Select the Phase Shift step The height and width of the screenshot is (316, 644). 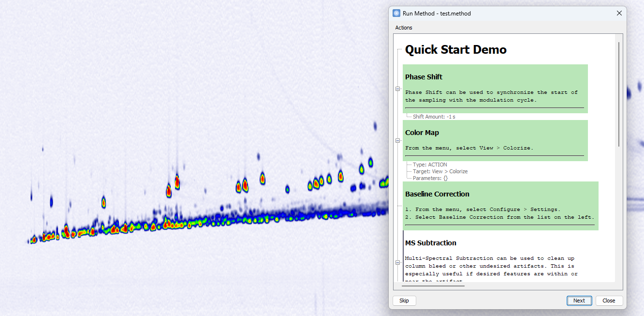point(495,89)
